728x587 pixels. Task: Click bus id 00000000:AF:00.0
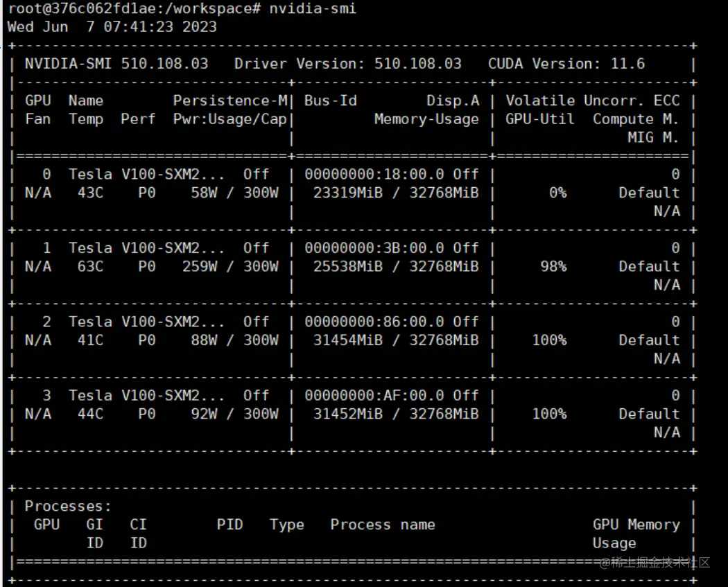pos(374,395)
